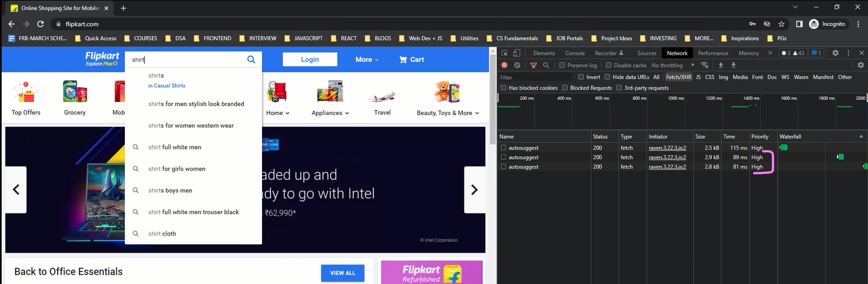Stop recording network log red button

click(505, 65)
